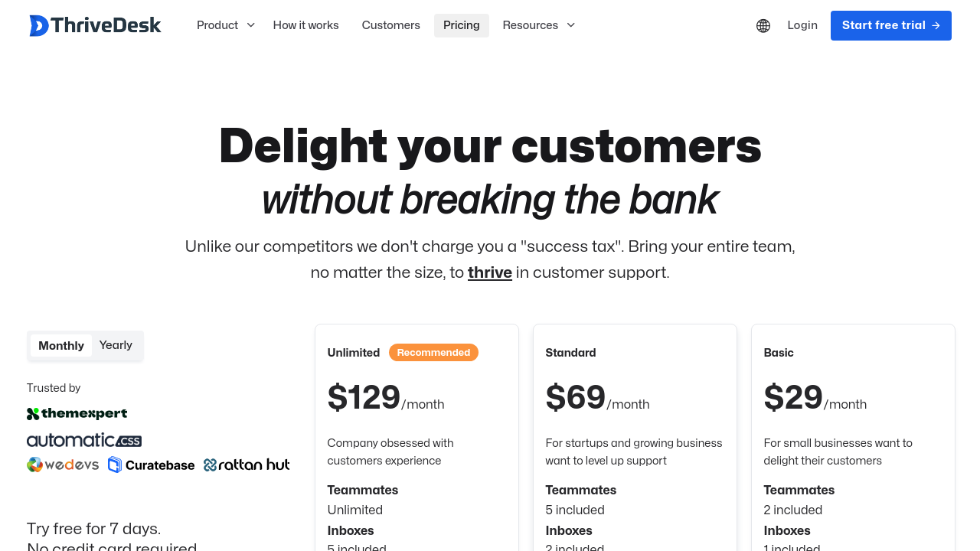
Task: Go to How it works page
Action: click(x=306, y=25)
